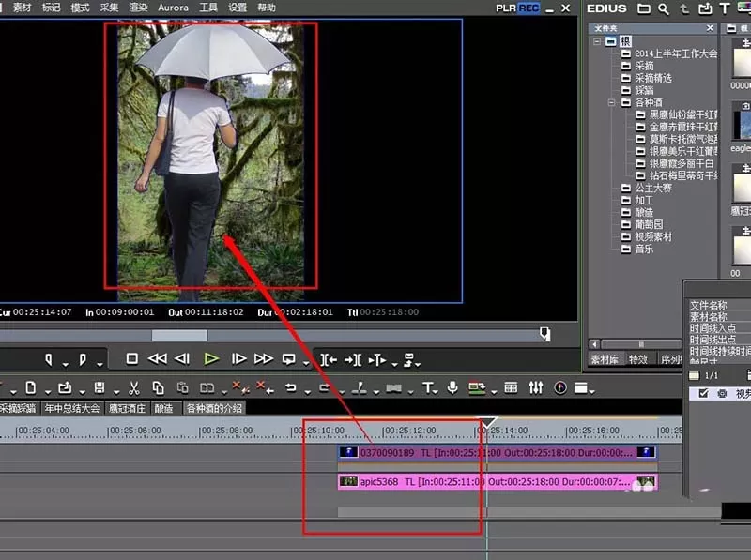751x560 pixels.
Task: Click the Redo arrow icon
Action: (325, 387)
